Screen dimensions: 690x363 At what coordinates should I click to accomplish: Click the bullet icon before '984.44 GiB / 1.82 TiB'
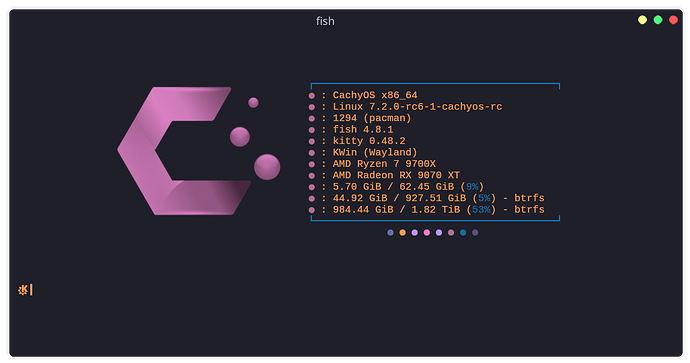click(x=312, y=210)
